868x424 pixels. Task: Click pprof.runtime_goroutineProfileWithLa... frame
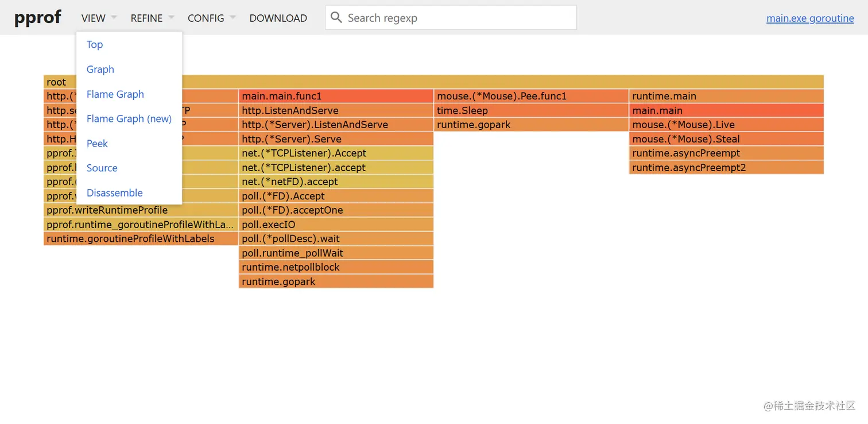coord(141,225)
